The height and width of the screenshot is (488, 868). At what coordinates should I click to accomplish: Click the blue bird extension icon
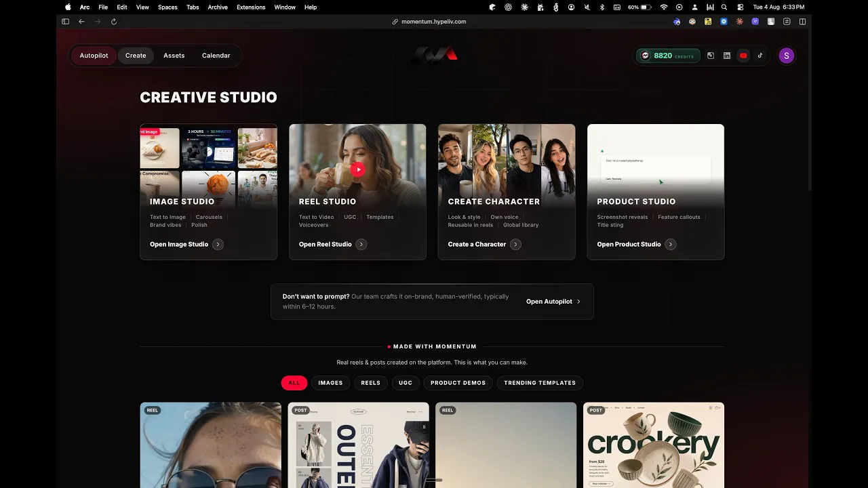coord(677,22)
